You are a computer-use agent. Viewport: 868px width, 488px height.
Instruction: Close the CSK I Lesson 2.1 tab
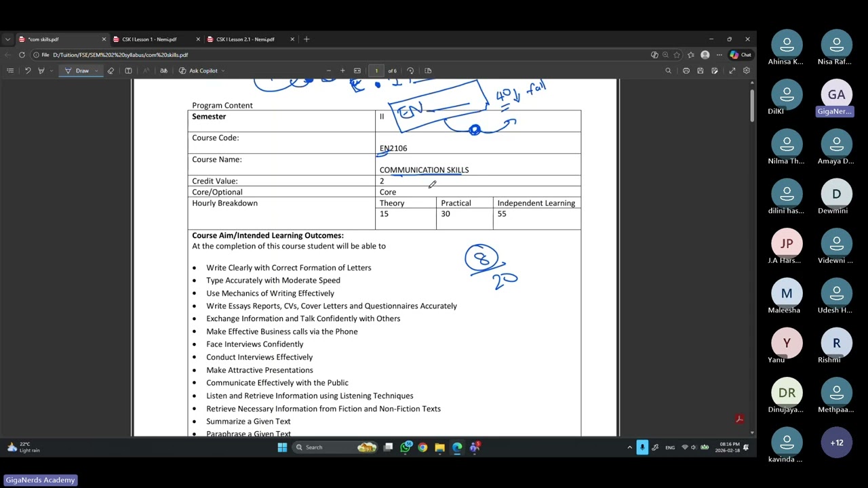(292, 39)
